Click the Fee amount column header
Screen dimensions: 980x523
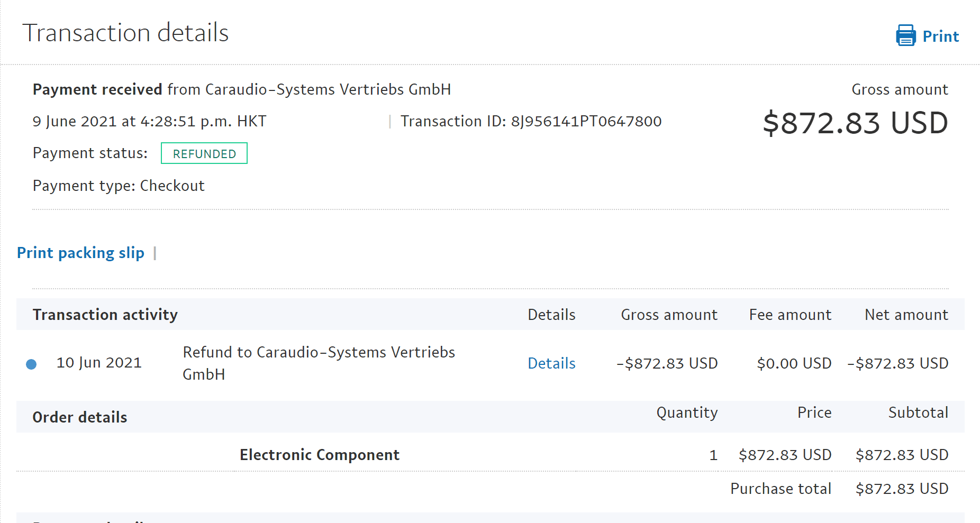click(x=790, y=315)
